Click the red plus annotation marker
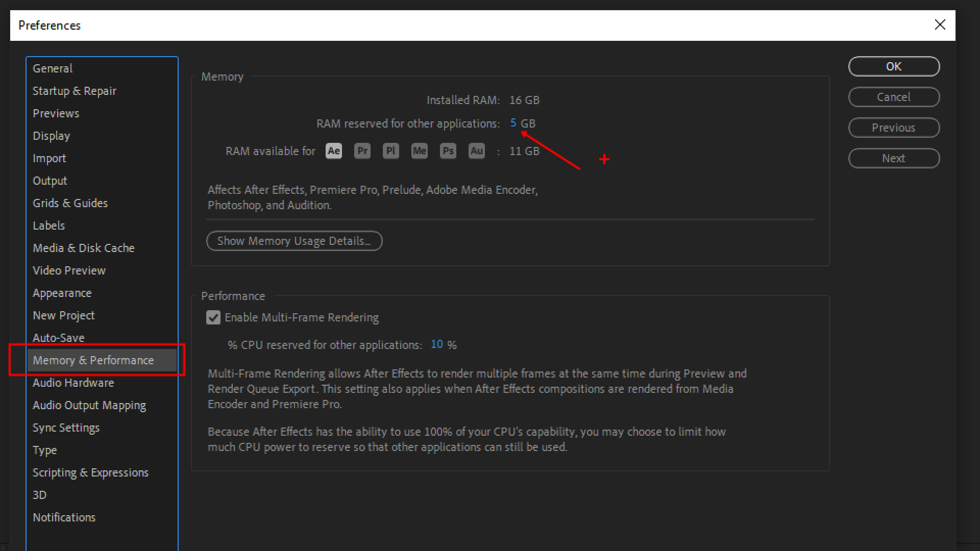Image resolution: width=980 pixels, height=551 pixels. point(604,160)
